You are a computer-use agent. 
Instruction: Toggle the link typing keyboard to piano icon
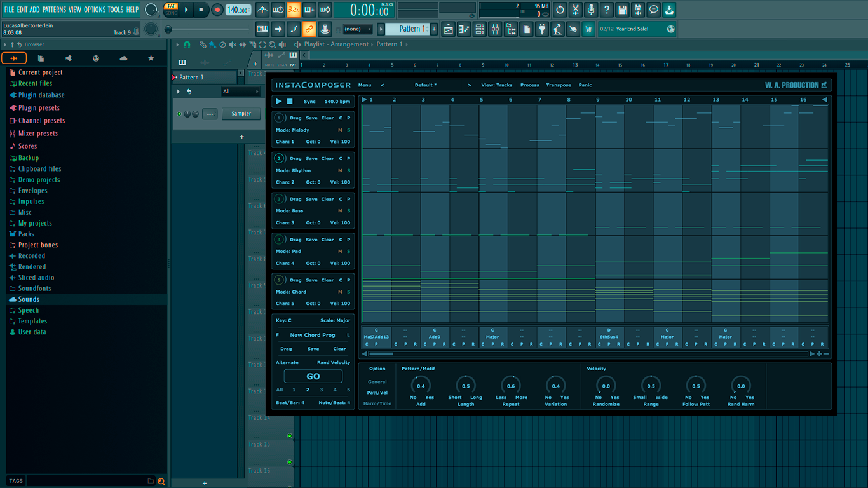(x=262, y=29)
